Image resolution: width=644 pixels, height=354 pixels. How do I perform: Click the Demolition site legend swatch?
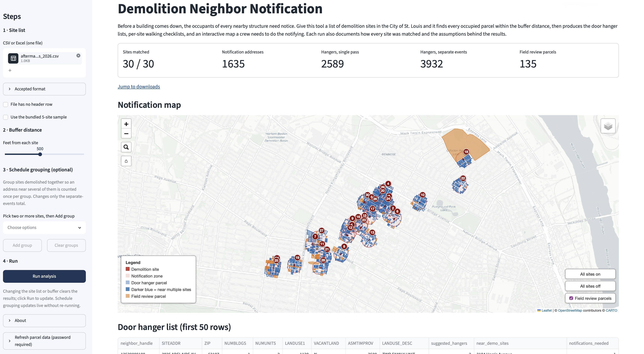coord(127,269)
